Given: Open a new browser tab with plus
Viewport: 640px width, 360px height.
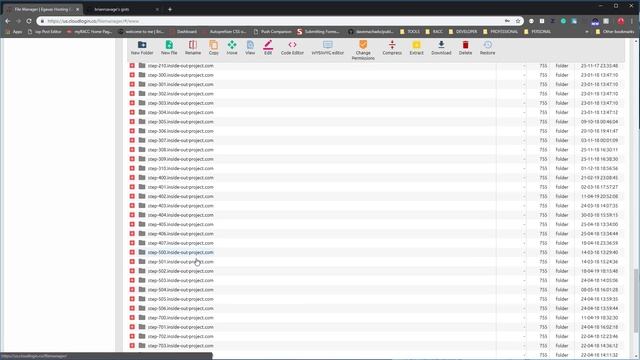Looking at the screenshot, I should click(x=170, y=9).
